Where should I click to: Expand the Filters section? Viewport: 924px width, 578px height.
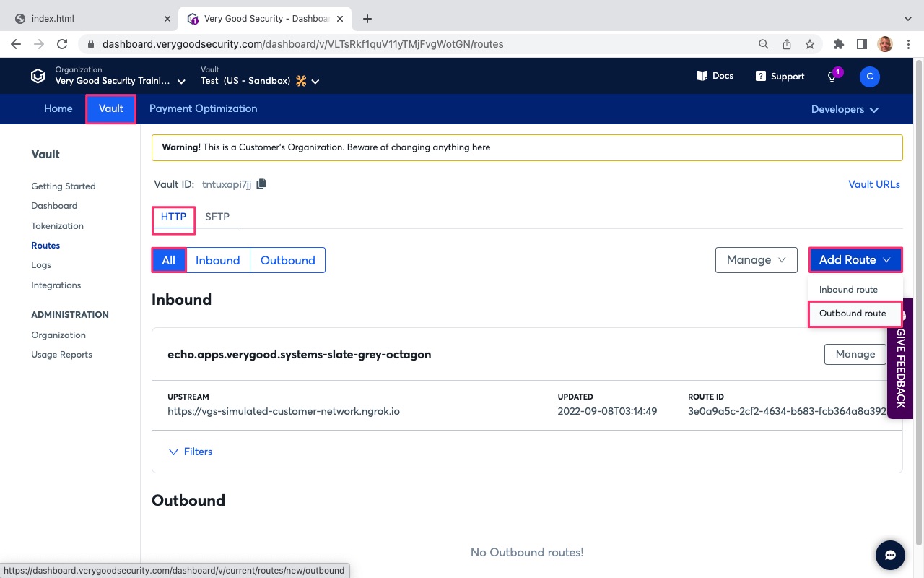pyautogui.click(x=191, y=452)
